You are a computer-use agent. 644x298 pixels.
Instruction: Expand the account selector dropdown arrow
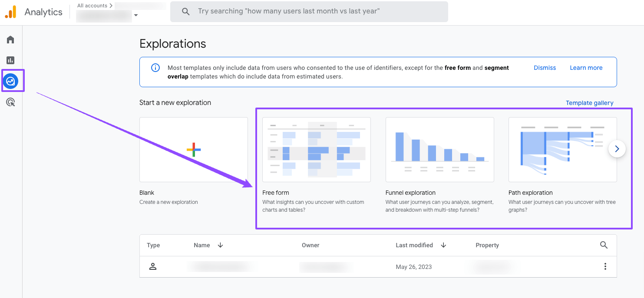coord(136,15)
